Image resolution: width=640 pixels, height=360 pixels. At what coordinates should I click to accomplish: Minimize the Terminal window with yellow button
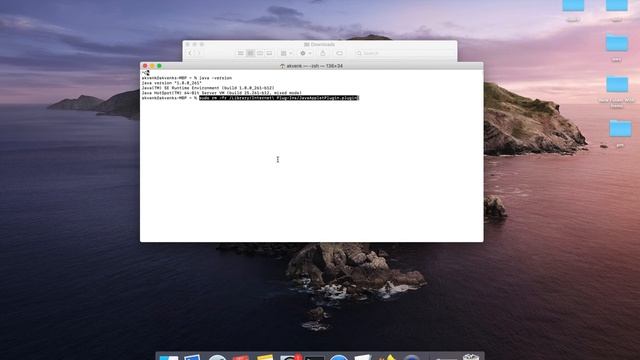click(152, 66)
